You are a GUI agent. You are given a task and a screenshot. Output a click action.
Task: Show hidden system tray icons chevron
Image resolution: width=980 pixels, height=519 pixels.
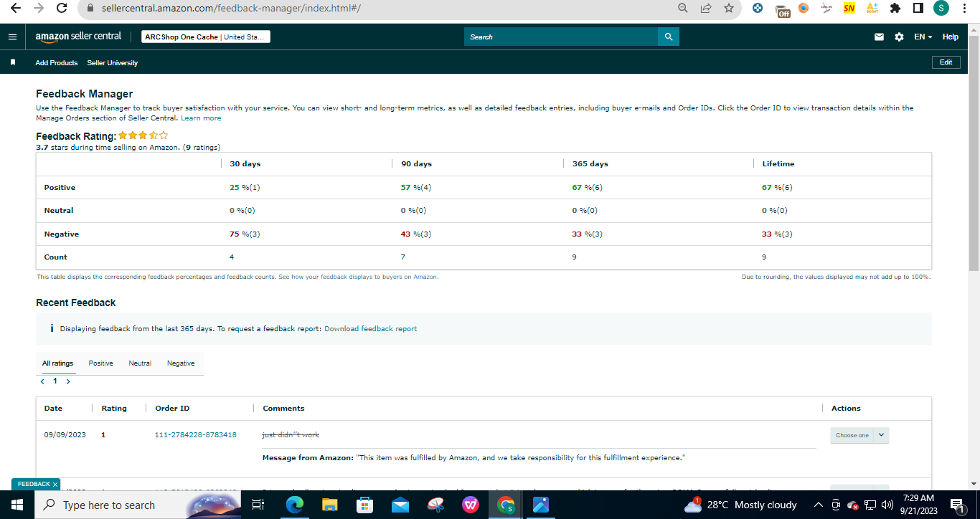(x=819, y=505)
